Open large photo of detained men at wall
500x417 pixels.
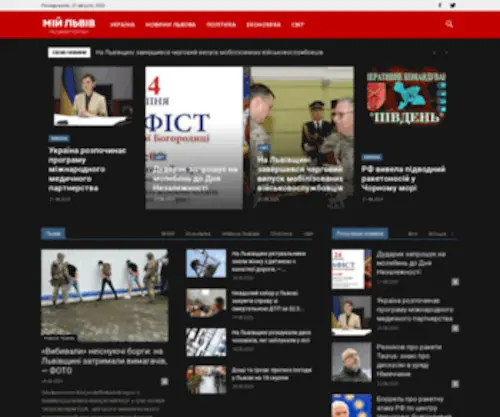click(x=105, y=295)
